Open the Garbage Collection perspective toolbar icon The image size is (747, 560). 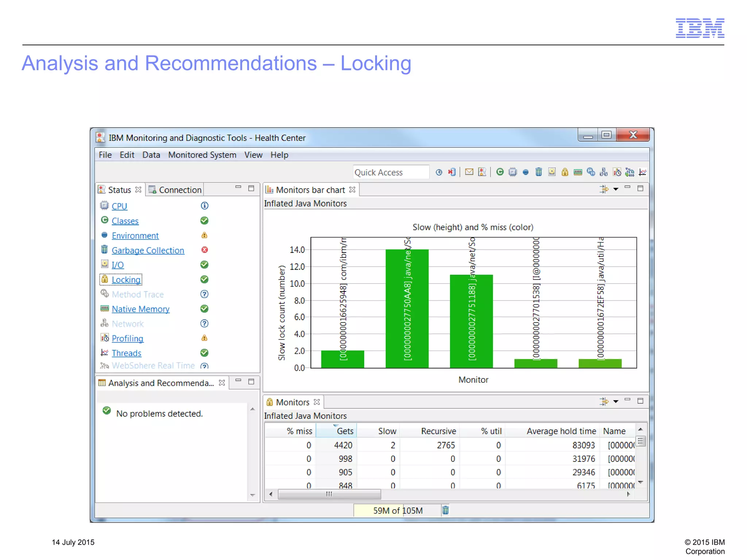(539, 172)
